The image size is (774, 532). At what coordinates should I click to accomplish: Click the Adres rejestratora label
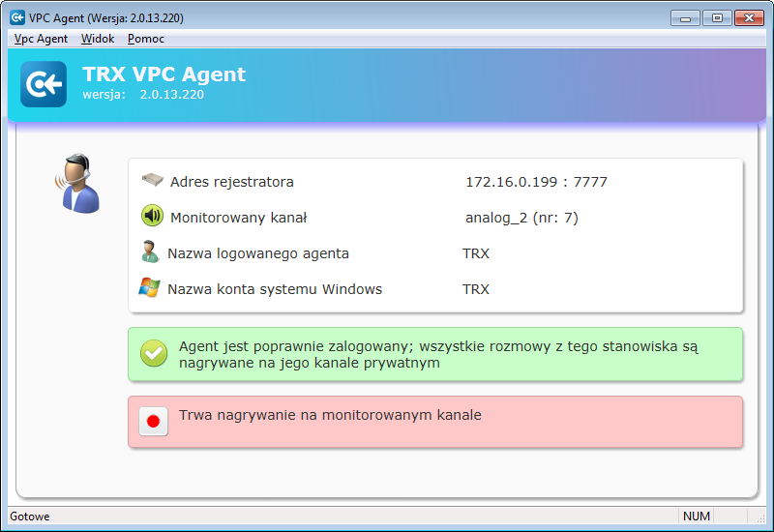point(232,182)
